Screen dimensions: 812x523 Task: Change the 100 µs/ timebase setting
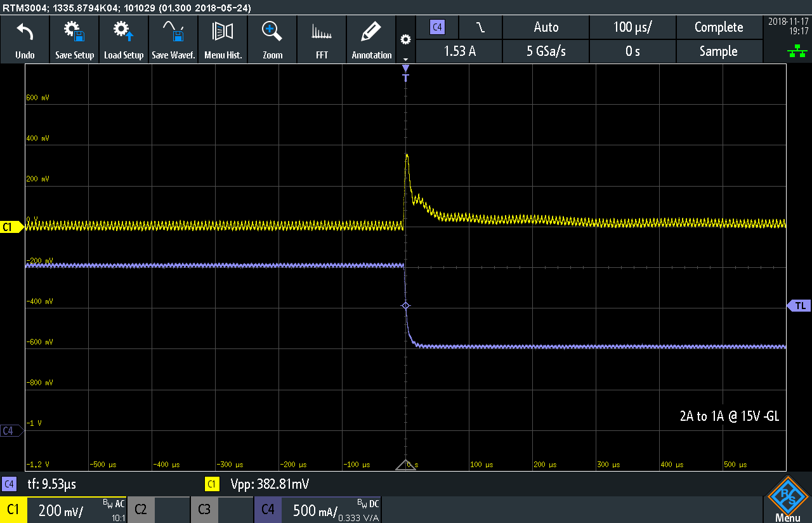632,27
